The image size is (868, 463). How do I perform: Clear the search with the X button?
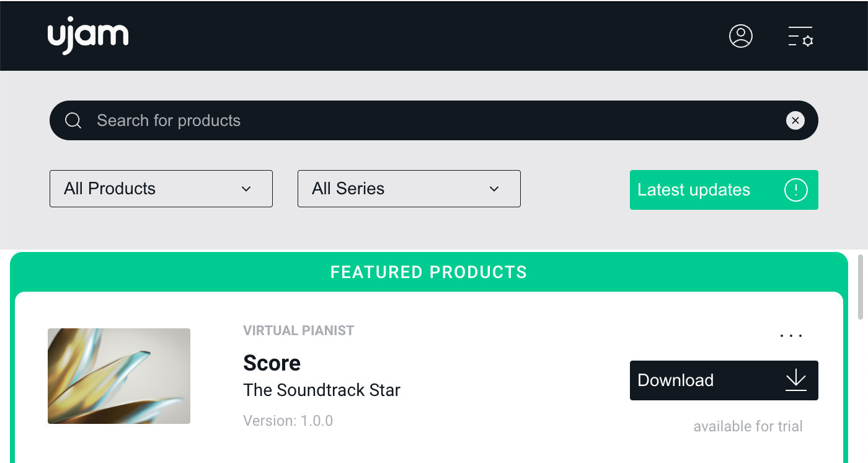[x=795, y=120]
